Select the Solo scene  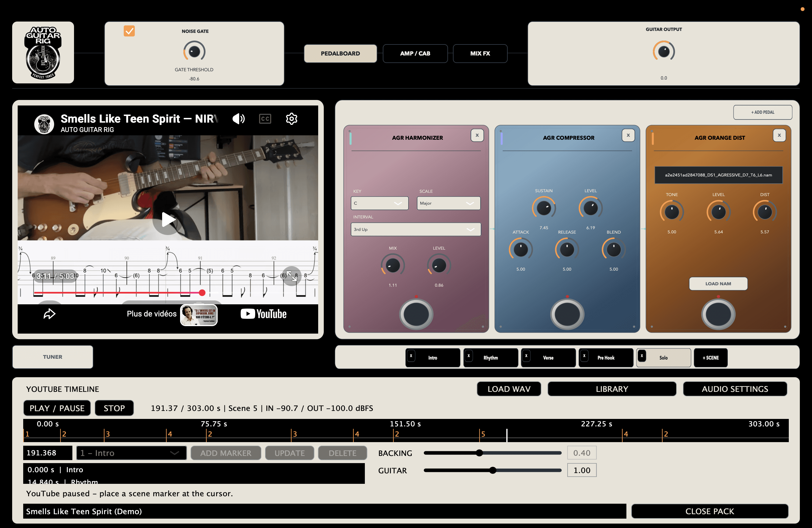click(x=664, y=358)
